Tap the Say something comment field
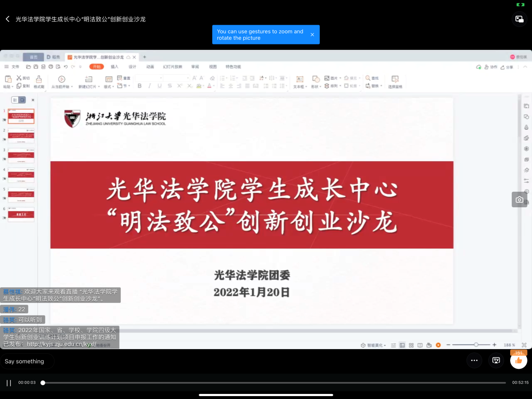 (x=27, y=361)
